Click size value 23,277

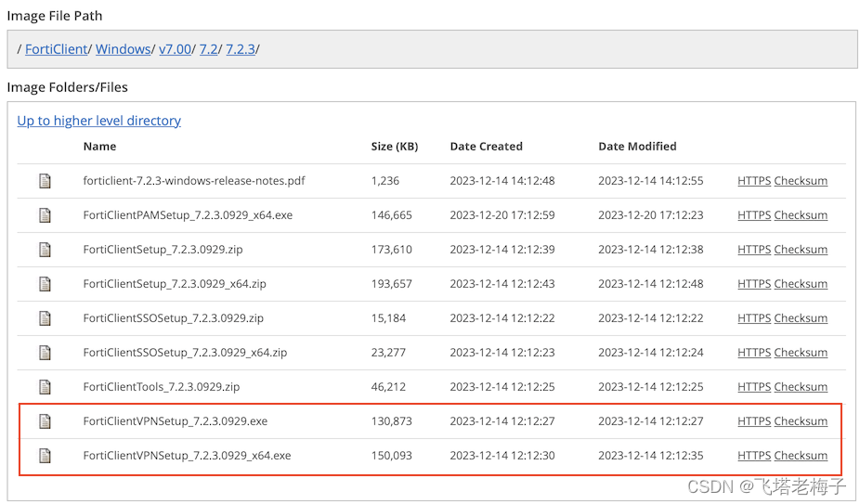click(x=388, y=353)
